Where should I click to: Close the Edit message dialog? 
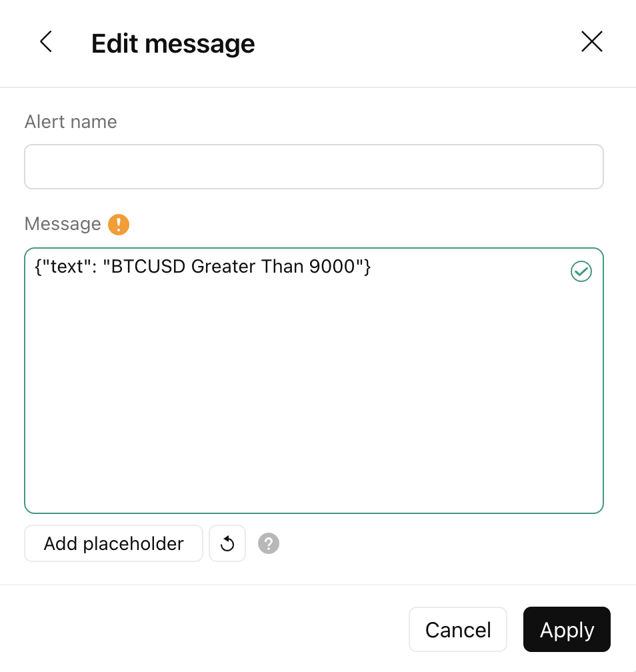coord(592,41)
